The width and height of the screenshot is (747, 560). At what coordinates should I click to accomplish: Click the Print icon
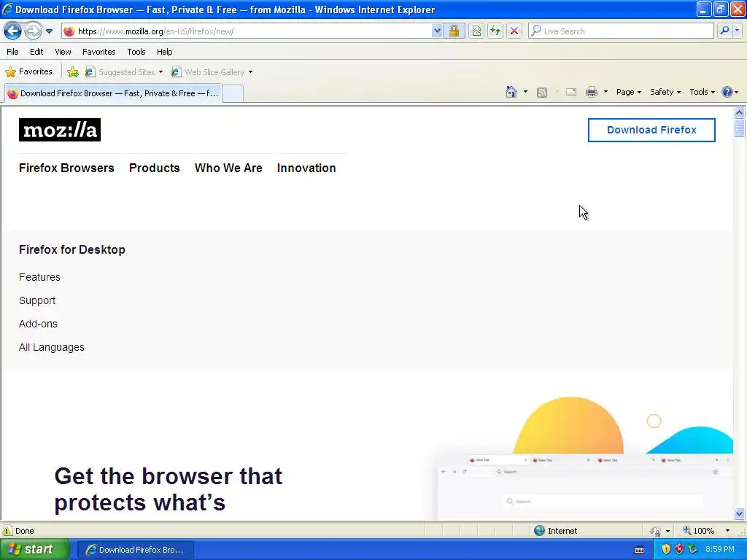click(x=591, y=92)
